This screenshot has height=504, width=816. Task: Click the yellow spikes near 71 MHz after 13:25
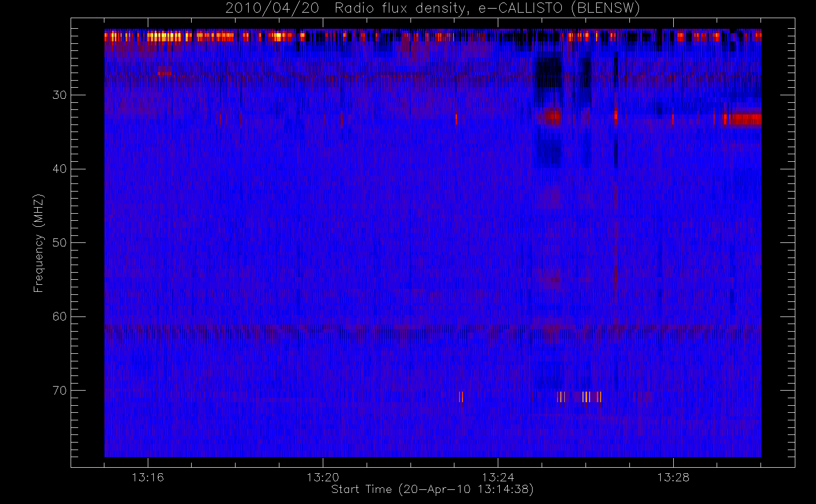(x=579, y=397)
